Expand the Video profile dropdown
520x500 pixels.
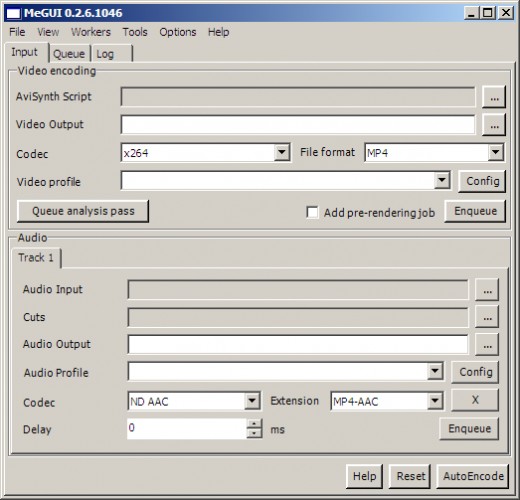[442, 180]
